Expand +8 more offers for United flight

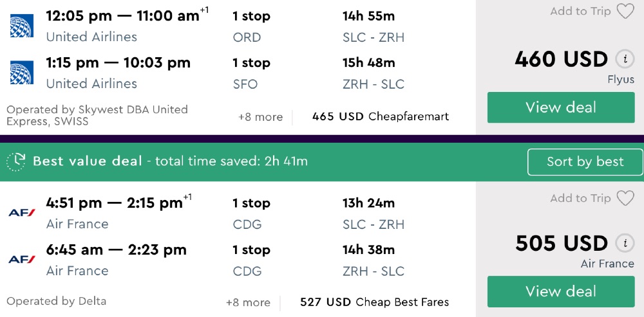pyautogui.click(x=260, y=117)
